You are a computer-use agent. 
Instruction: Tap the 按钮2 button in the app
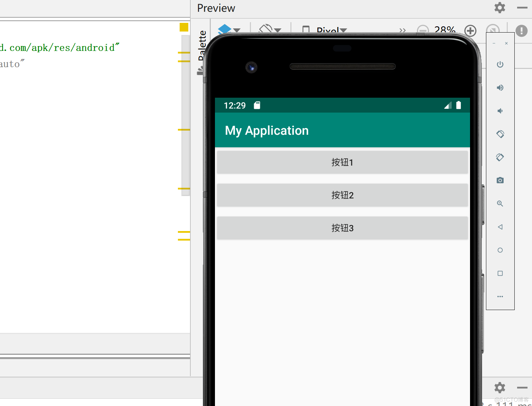[342, 195]
